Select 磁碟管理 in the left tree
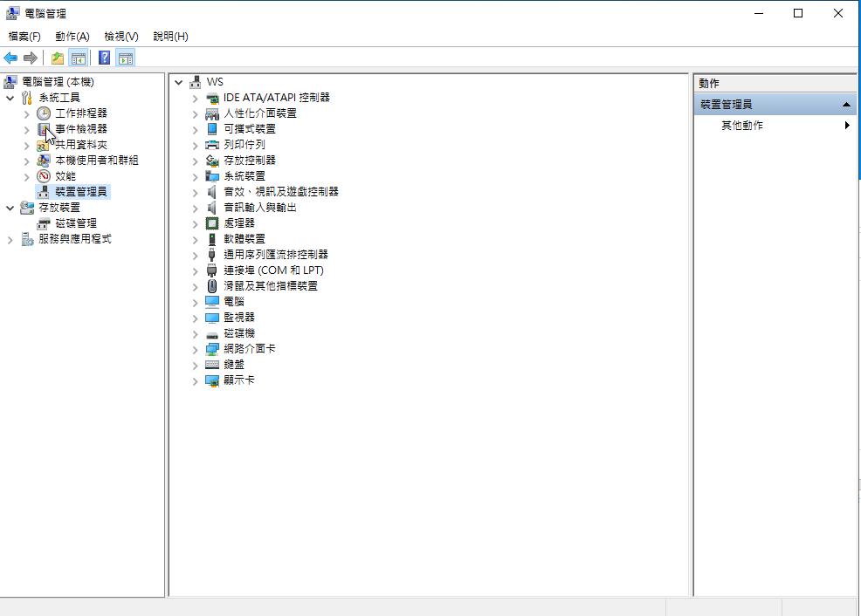The width and height of the screenshot is (861, 616). (x=76, y=223)
